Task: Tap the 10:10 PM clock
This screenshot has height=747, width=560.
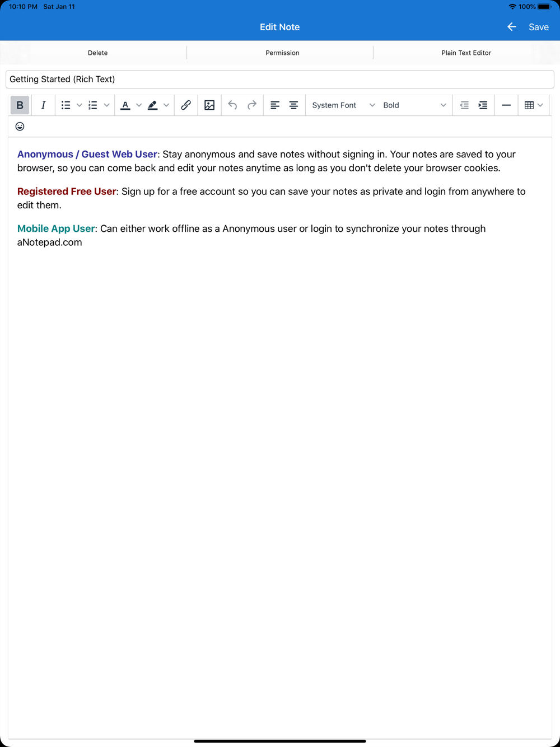Action: tap(23, 7)
